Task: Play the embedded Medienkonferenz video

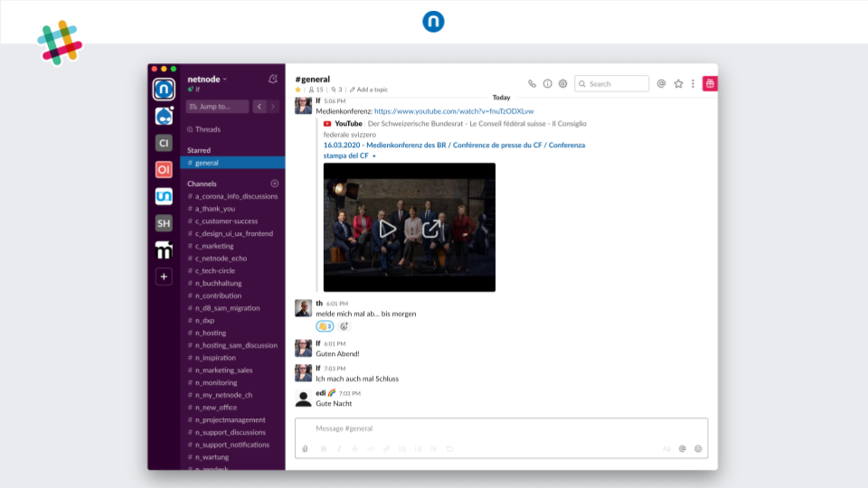Action: (388, 229)
